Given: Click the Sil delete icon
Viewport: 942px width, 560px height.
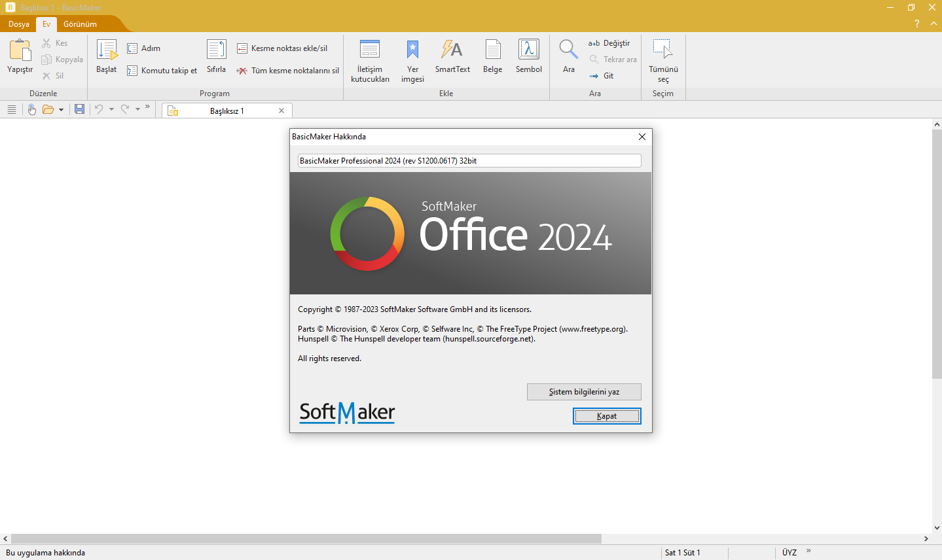Looking at the screenshot, I should pos(46,76).
